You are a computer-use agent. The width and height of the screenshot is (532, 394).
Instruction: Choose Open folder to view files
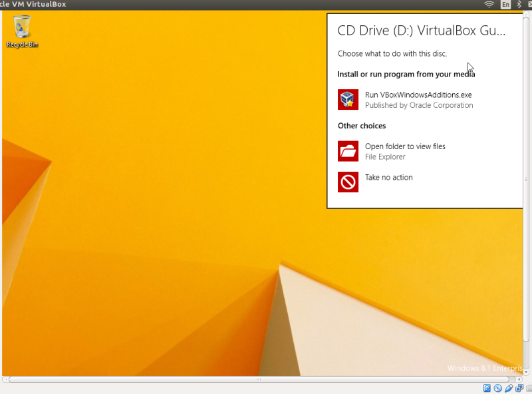[x=405, y=146]
